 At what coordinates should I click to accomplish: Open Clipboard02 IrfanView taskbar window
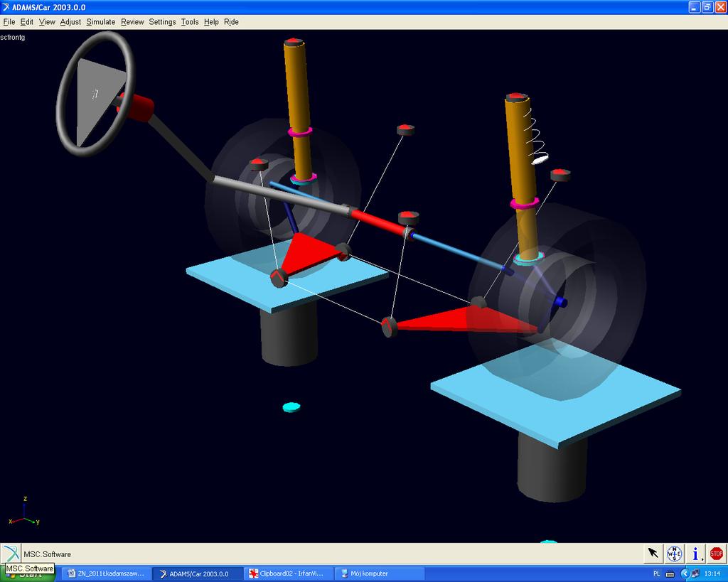click(x=290, y=573)
